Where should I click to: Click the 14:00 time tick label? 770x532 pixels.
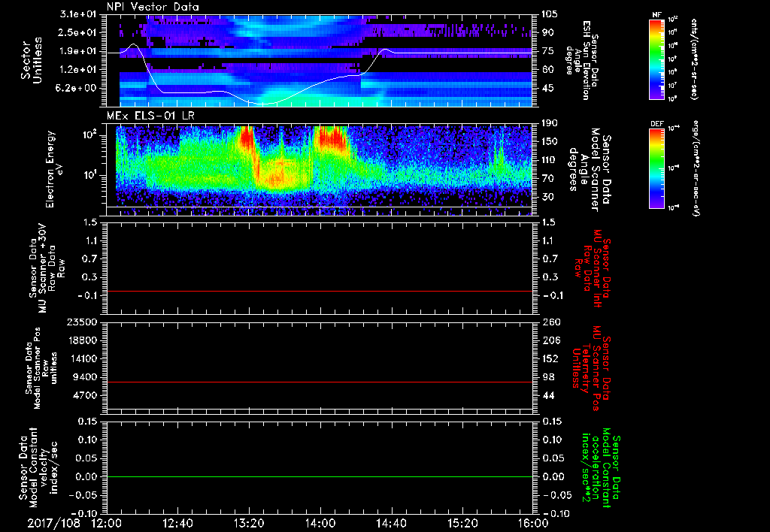(320, 523)
